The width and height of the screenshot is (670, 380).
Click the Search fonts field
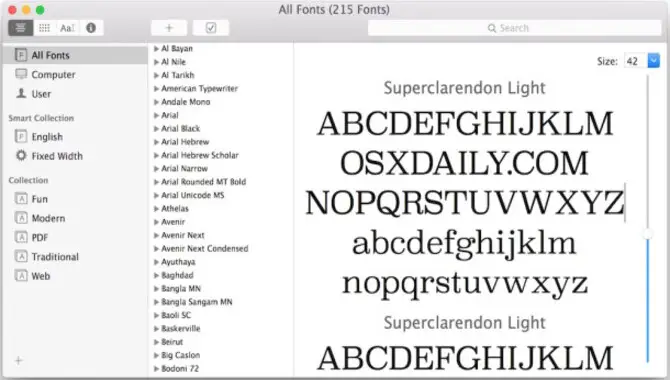pos(514,28)
